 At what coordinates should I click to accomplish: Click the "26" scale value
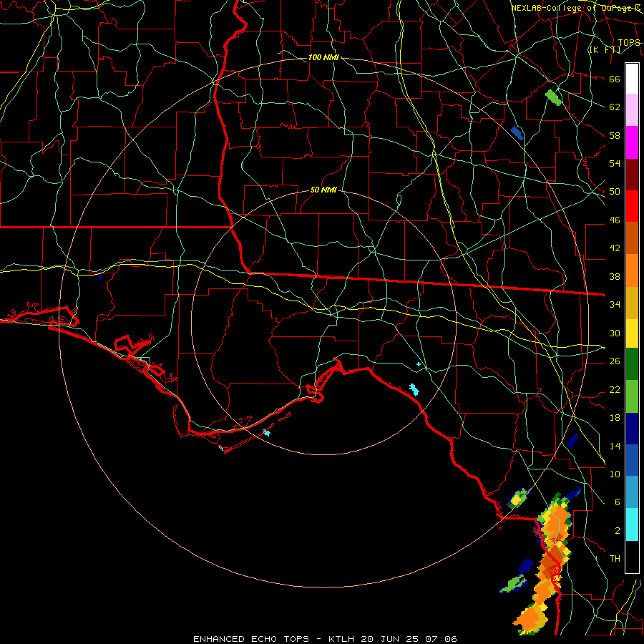[x=615, y=361]
